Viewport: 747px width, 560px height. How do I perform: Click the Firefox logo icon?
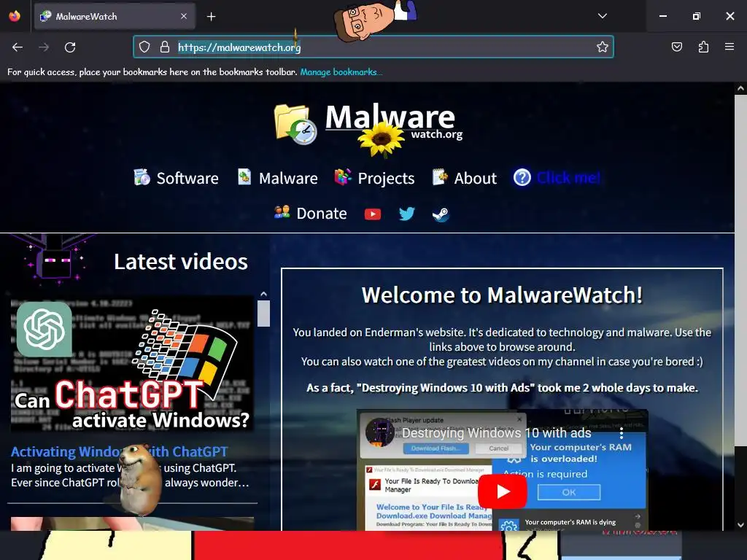point(15,16)
